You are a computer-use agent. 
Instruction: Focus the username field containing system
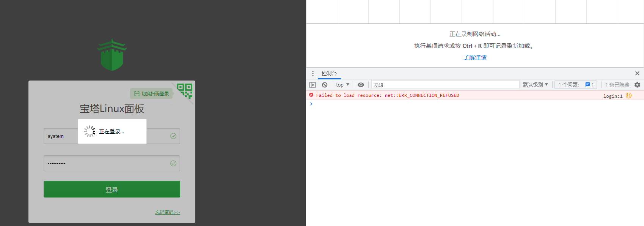[112, 136]
